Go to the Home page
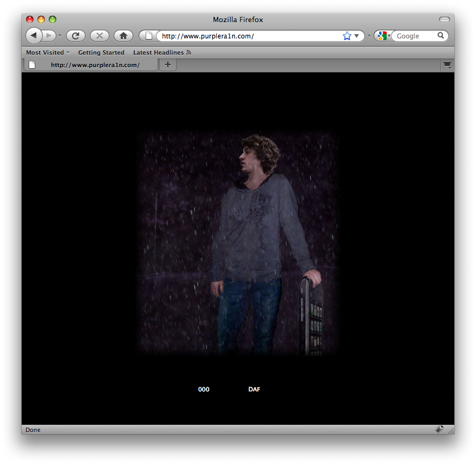This screenshot has width=476, height=464. point(123,36)
